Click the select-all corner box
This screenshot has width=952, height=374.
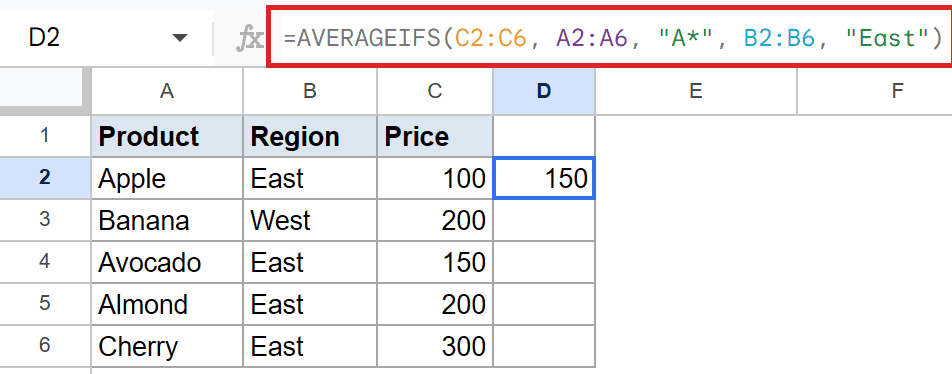tap(45, 91)
